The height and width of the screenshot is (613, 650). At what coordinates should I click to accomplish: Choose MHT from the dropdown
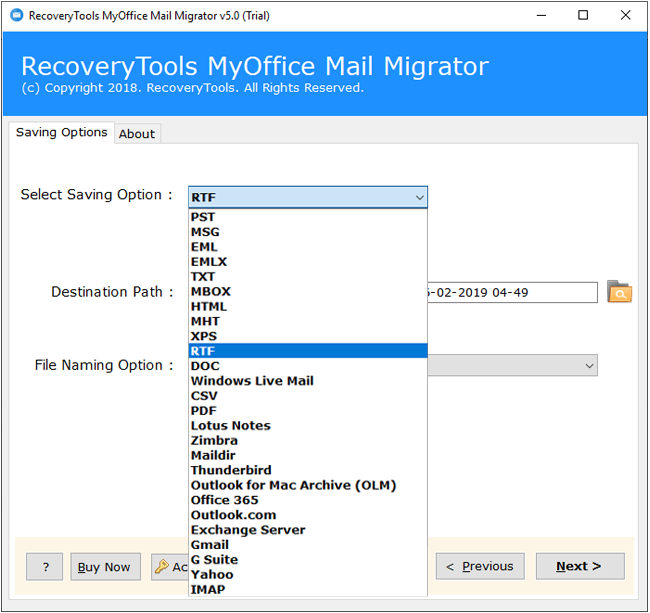[x=308, y=321]
